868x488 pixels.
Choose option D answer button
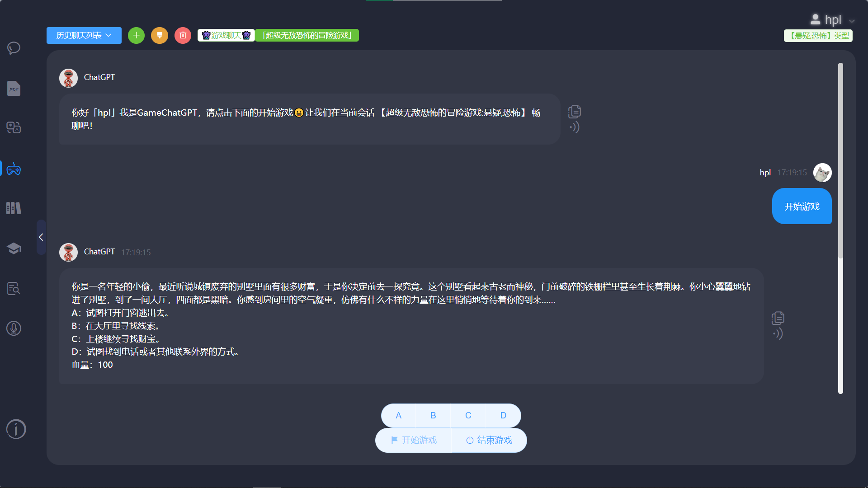[x=503, y=416]
